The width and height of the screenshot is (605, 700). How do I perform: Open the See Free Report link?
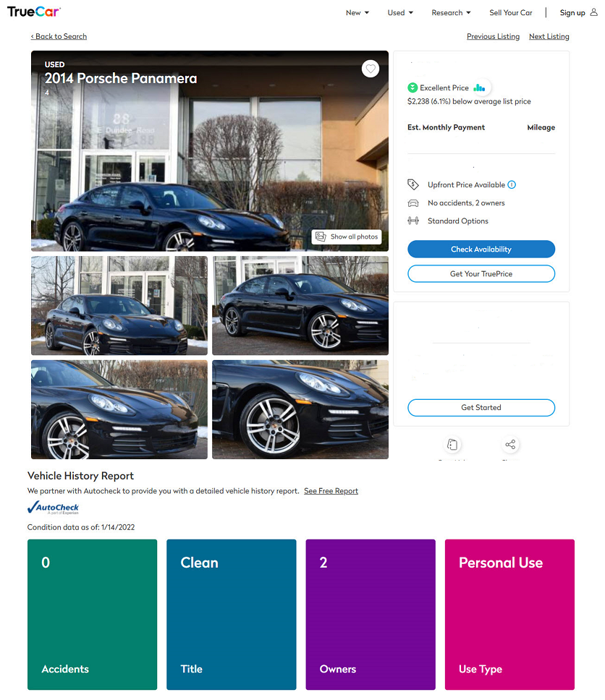pyautogui.click(x=331, y=491)
